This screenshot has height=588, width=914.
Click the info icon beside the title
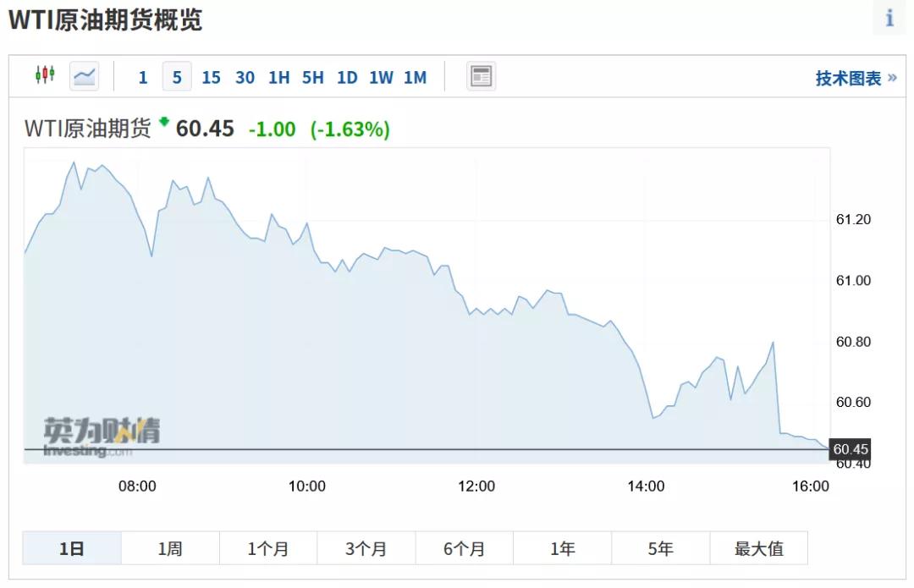[x=889, y=18]
